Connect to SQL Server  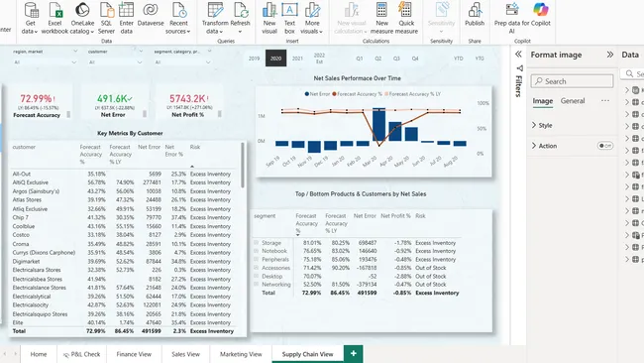[x=106, y=19]
